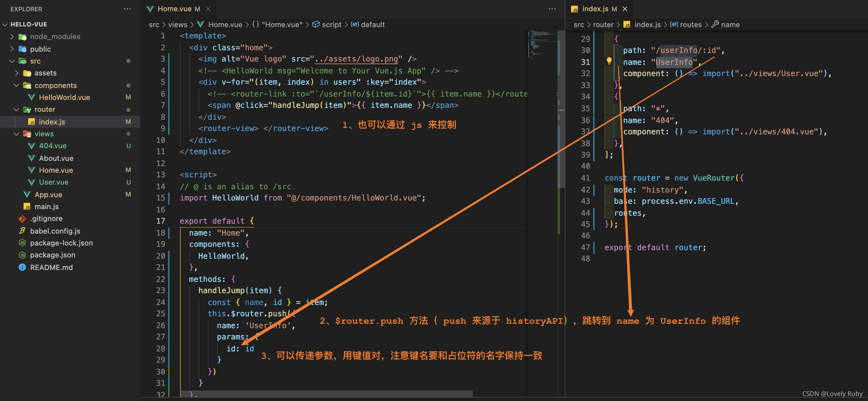
Task: Collapse the HELLO-VUE project root
Action: (x=5, y=24)
